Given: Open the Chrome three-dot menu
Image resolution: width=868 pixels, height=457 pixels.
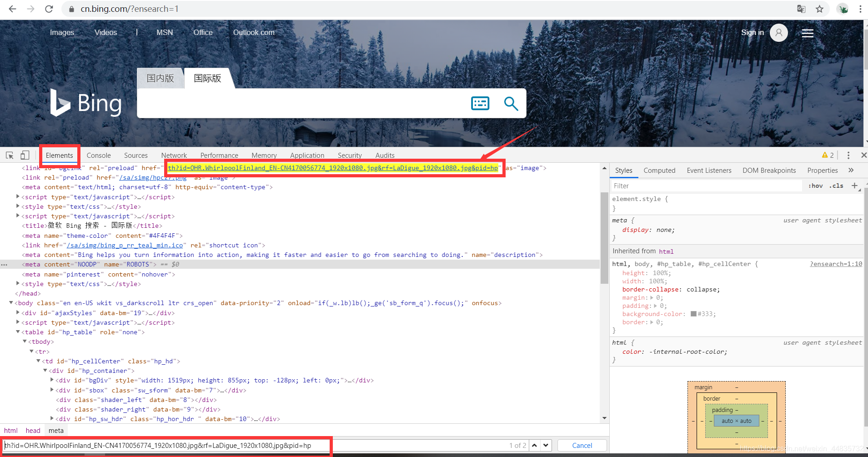Looking at the screenshot, I should click(860, 9).
